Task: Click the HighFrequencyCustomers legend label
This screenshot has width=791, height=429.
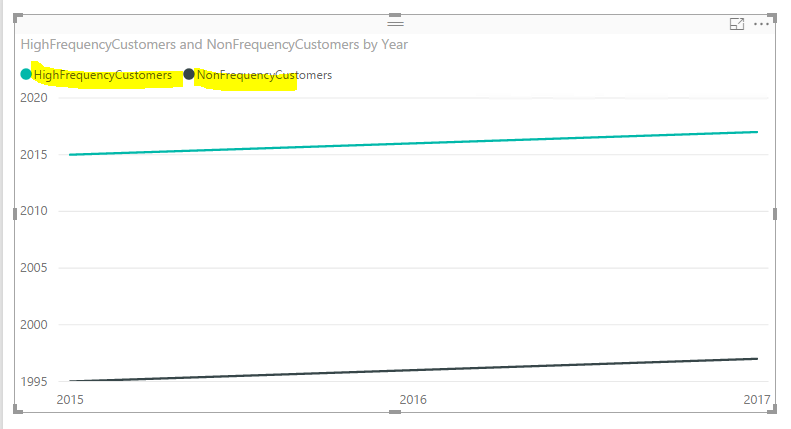Action: tap(103, 75)
